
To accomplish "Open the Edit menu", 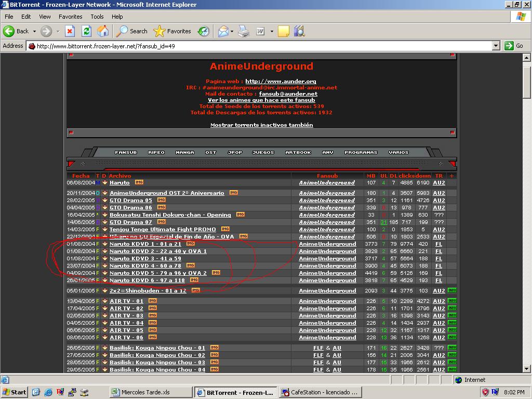I will click(x=26, y=17).
